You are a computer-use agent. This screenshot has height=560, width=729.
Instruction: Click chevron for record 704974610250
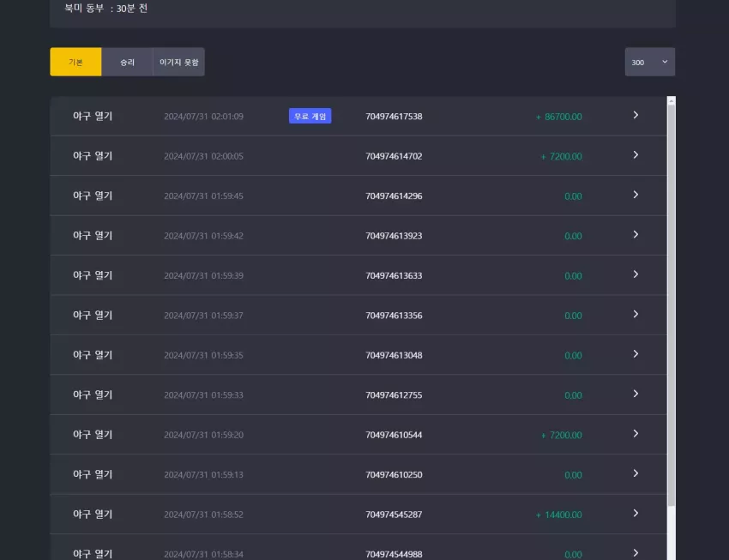636,473
